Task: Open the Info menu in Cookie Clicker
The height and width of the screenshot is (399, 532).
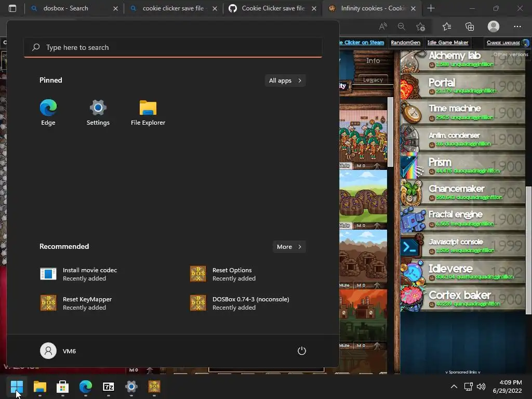Action: point(373,61)
